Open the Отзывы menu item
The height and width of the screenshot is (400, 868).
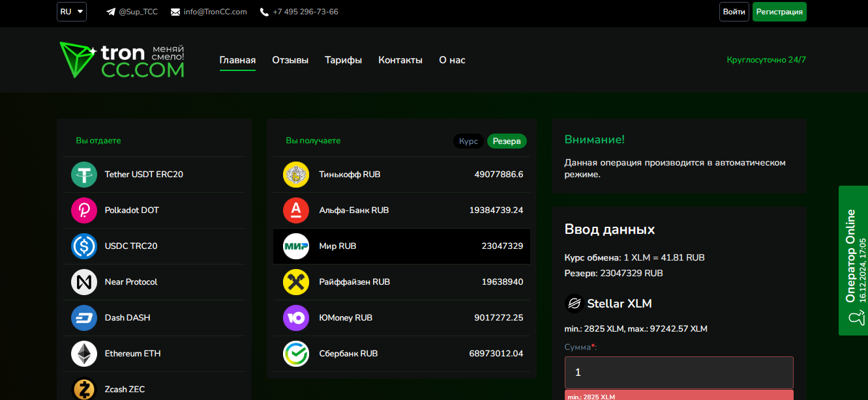click(290, 60)
